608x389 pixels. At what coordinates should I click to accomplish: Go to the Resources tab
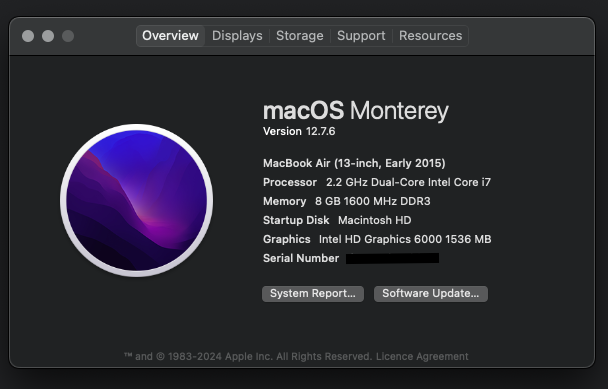click(430, 36)
